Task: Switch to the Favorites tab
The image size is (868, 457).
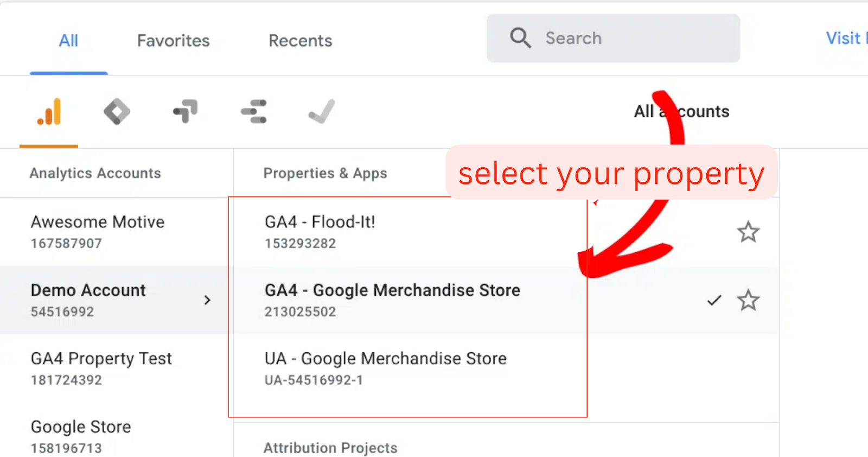Action: [x=173, y=41]
